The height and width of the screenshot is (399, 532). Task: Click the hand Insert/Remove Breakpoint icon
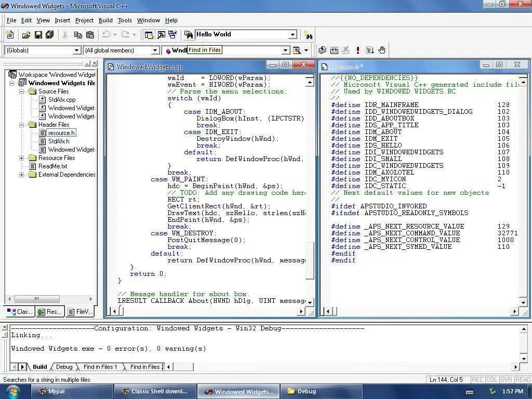(382, 50)
